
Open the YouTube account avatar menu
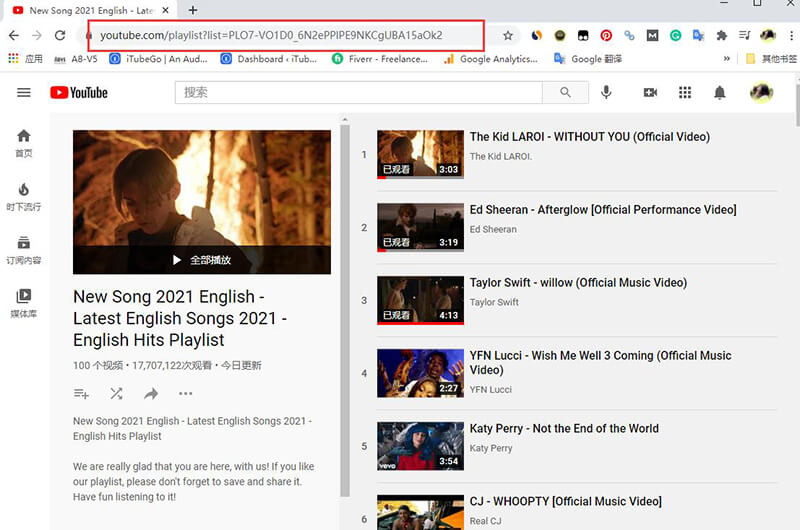(761, 92)
